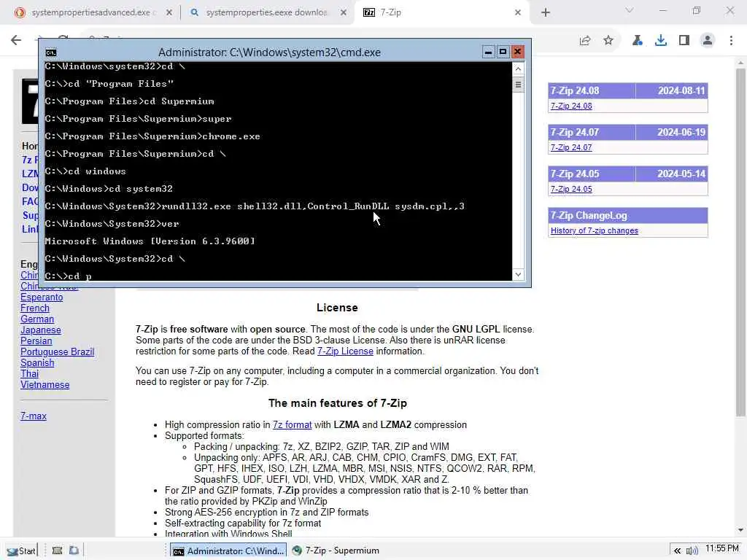Open the 7z format link

292,425
